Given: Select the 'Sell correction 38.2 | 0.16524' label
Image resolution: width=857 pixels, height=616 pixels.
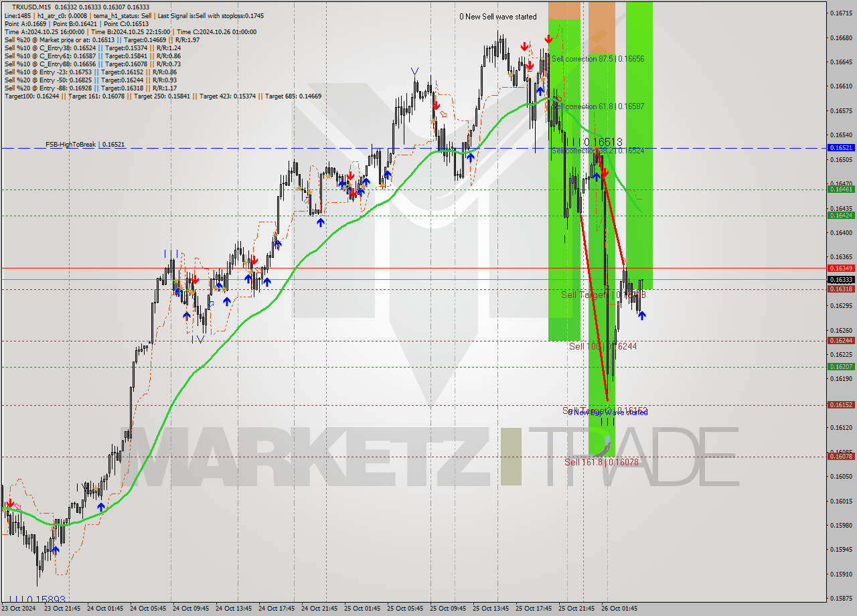Looking at the screenshot, I should point(598,151).
